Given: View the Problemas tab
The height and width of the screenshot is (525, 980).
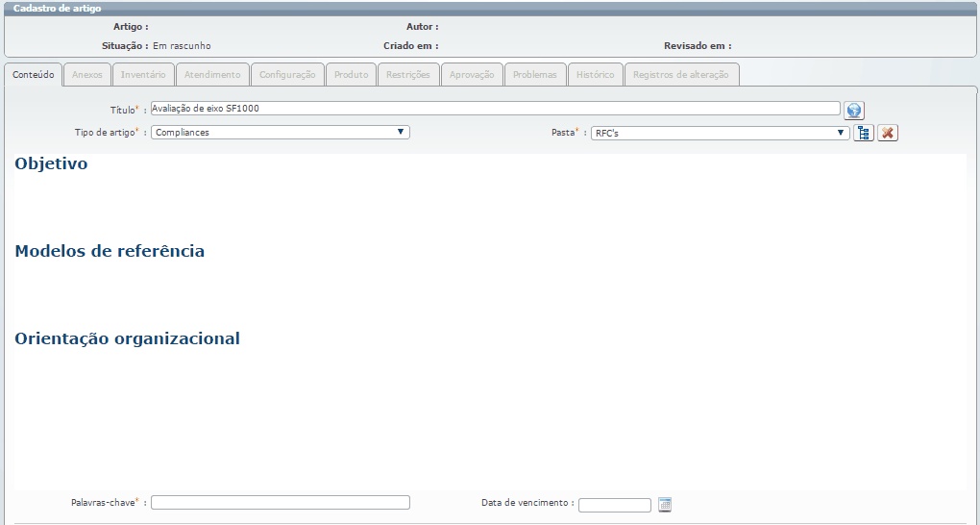Looking at the screenshot, I should tap(534, 75).
